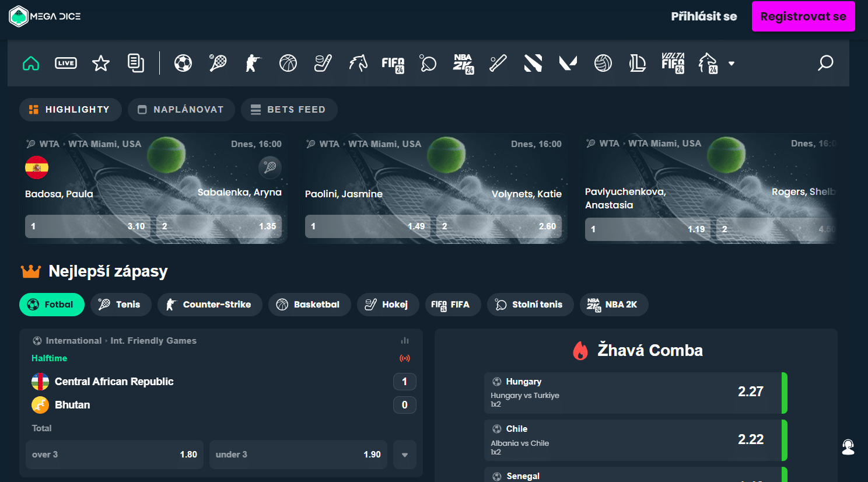Bet on Pavlyuchenkova at odds 1.19

[x=647, y=229]
